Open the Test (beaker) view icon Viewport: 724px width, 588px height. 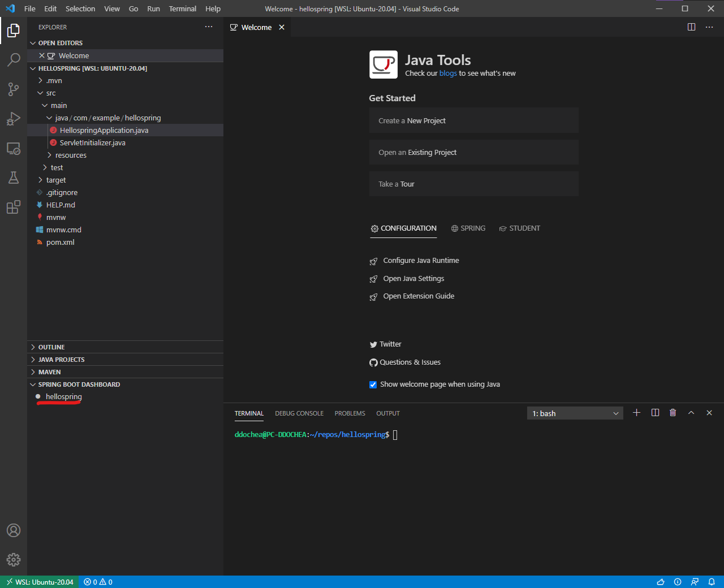(14, 178)
